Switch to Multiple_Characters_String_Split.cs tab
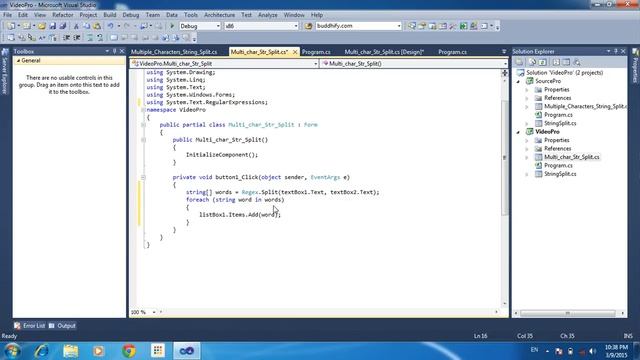640x360 pixels. click(x=174, y=52)
